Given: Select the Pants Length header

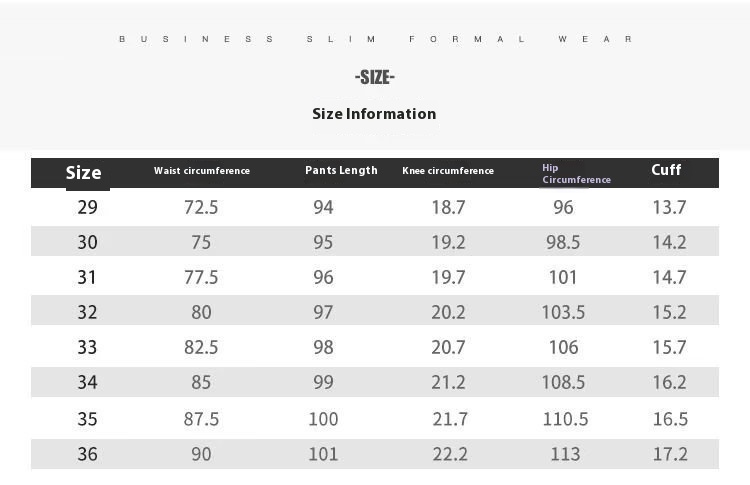Looking at the screenshot, I should (342, 170).
